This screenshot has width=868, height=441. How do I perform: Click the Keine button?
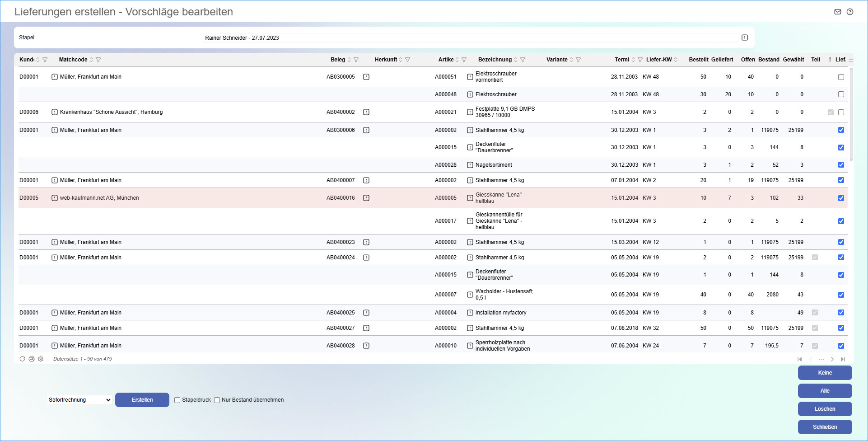point(825,373)
